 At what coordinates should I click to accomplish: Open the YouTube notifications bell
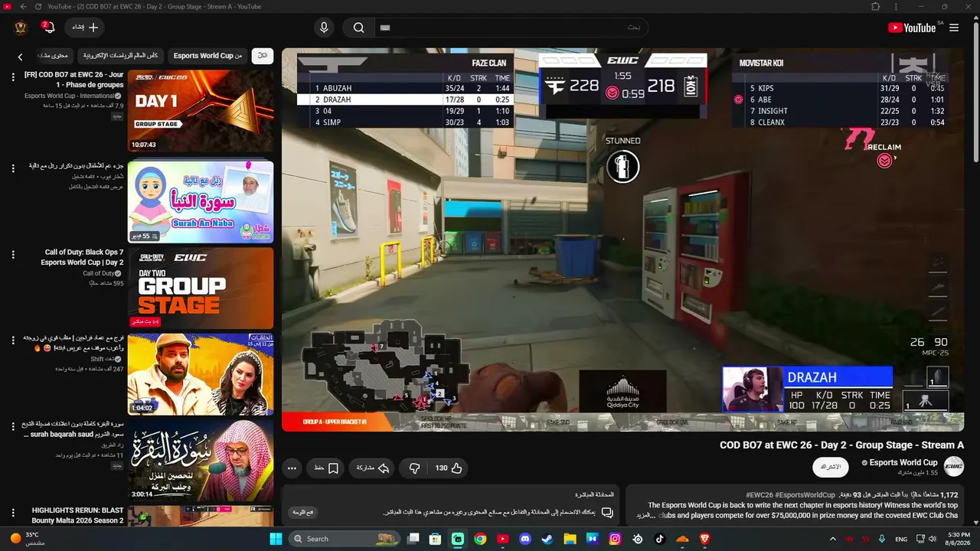[48, 28]
